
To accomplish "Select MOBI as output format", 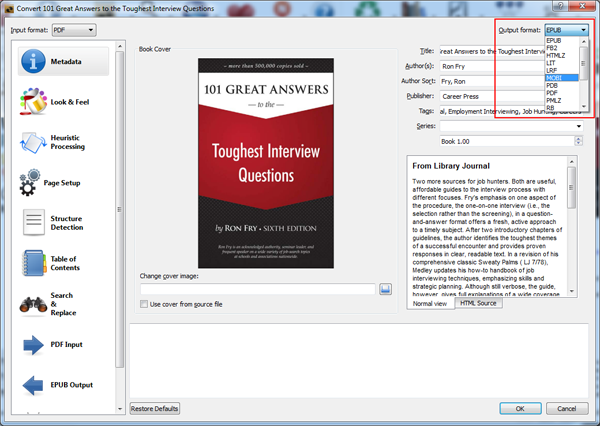I will click(562, 78).
